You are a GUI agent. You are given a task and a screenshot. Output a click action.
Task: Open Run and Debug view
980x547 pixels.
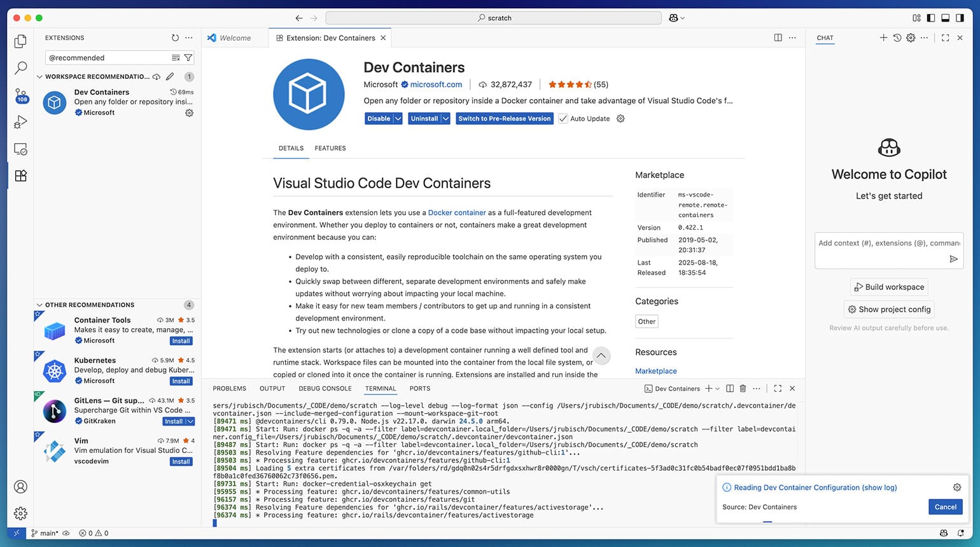[x=20, y=122]
